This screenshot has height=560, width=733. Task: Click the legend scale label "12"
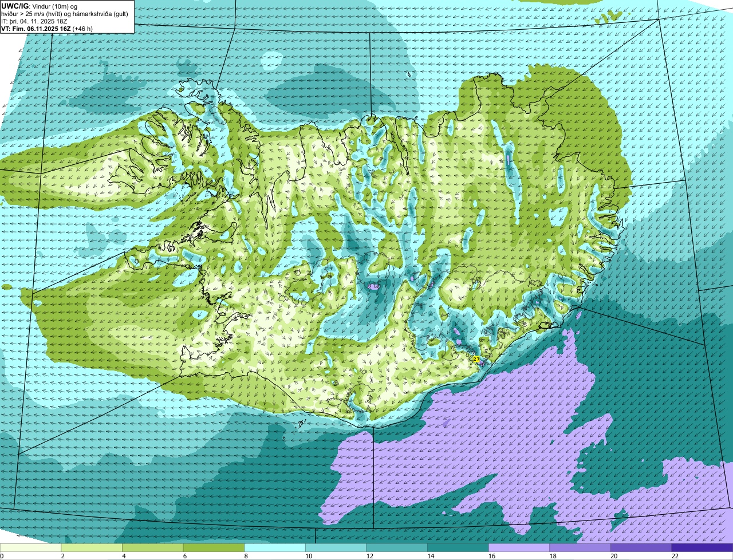point(370,556)
